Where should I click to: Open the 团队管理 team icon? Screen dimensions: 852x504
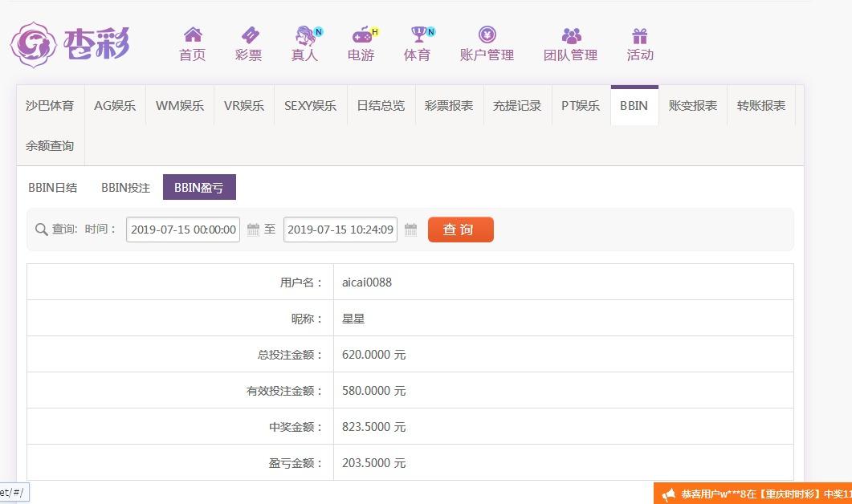click(571, 35)
